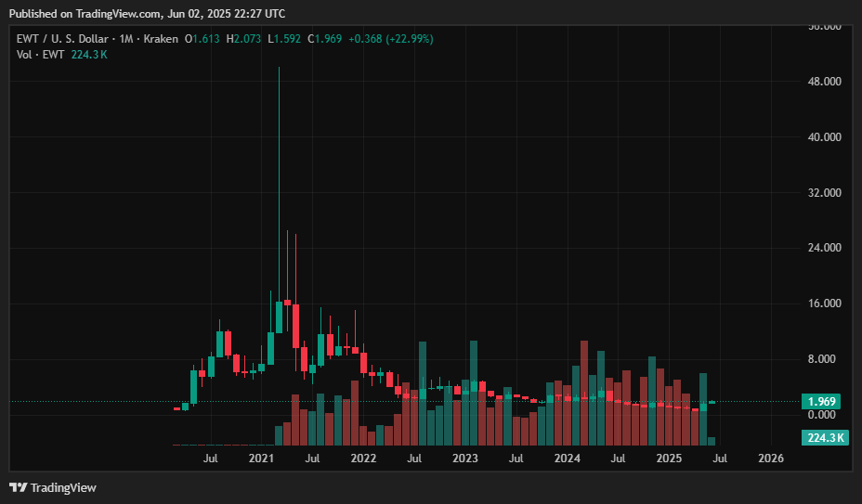Click the 2023 label on the time axis
Viewport: 862px width, 504px height.
(x=464, y=459)
